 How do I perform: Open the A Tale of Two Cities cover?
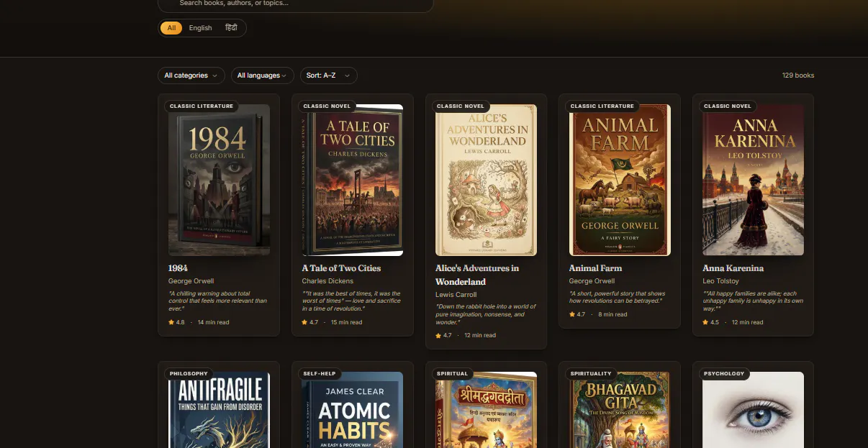point(353,180)
